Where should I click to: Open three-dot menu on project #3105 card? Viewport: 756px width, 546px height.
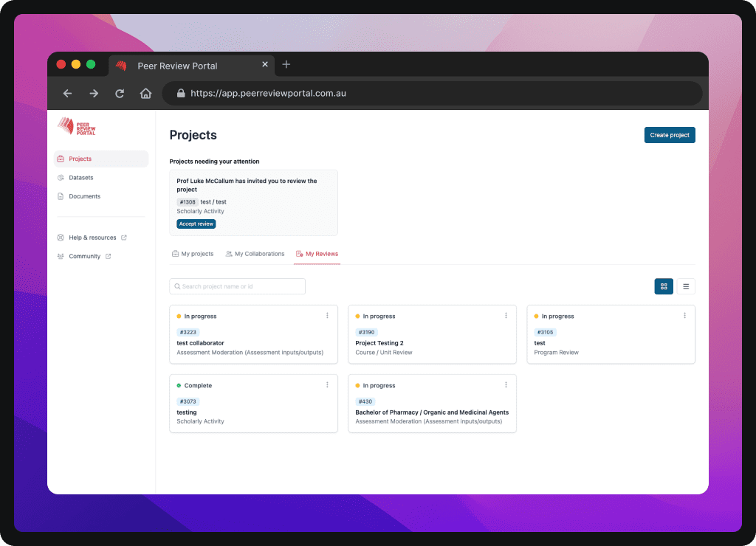tap(684, 316)
